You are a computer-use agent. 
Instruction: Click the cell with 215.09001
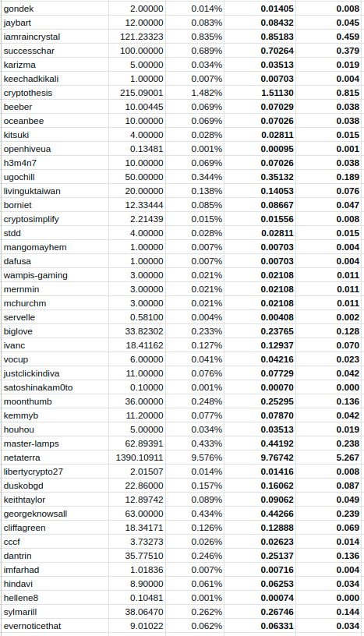(137, 93)
